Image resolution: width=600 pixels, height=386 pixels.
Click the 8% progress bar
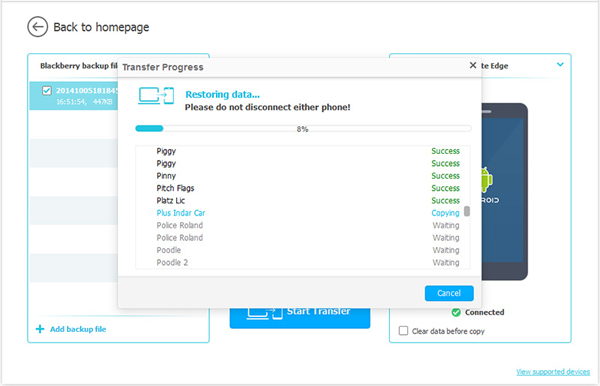click(x=303, y=129)
